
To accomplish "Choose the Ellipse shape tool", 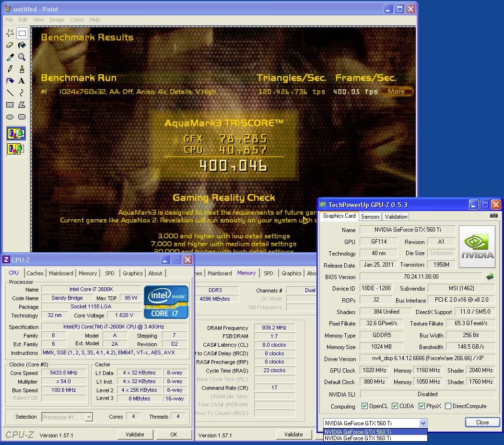I will (10, 117).
